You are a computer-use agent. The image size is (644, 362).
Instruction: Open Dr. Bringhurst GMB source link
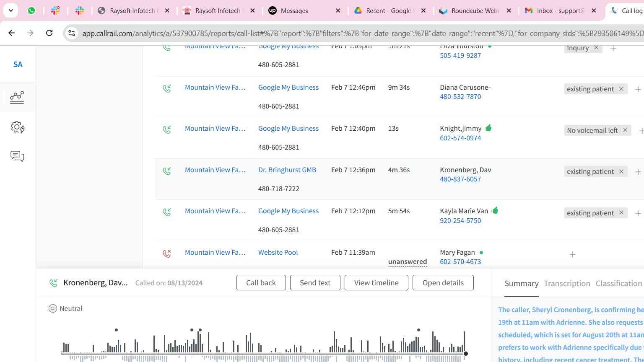[x=287, y=170]
